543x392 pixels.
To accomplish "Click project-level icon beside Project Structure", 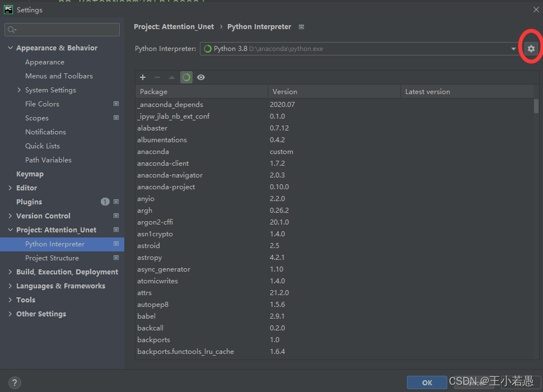I will pos(116,258).
